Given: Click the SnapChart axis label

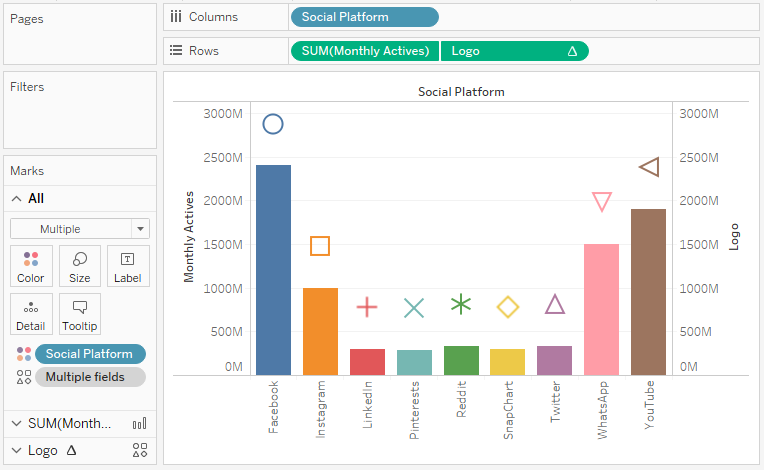Looking at the screenshot, I should click(x=508, y=410).
